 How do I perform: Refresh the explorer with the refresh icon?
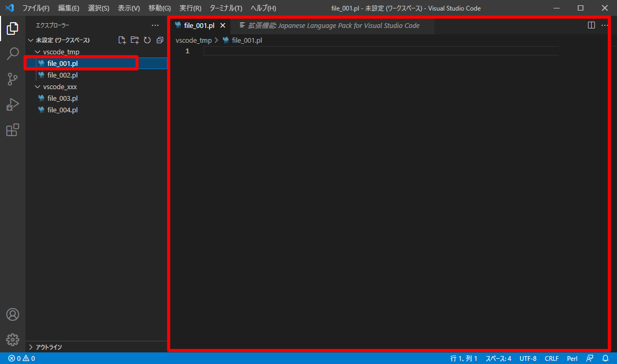(x=147, y=40)
